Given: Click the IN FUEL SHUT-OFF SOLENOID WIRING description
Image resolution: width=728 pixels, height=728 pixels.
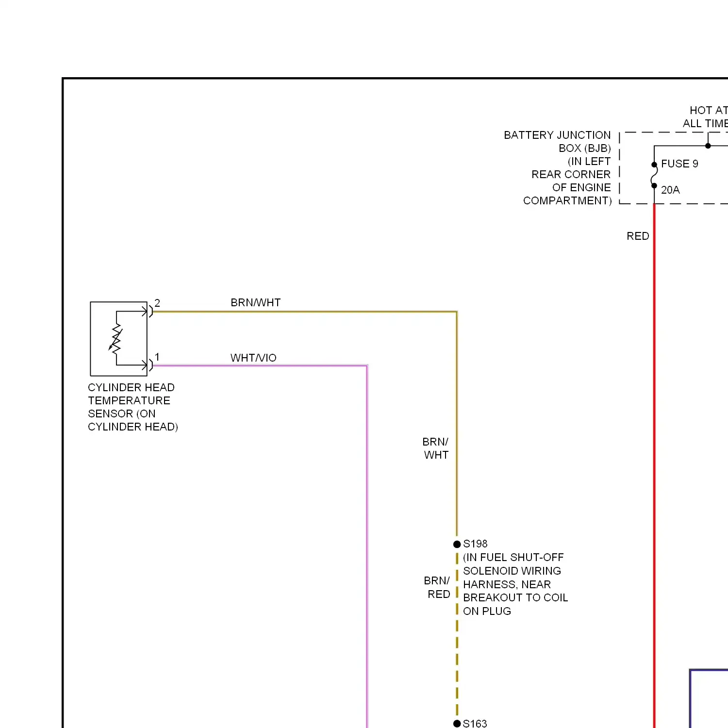Looking at the screenshot, I should pos(515,584).
